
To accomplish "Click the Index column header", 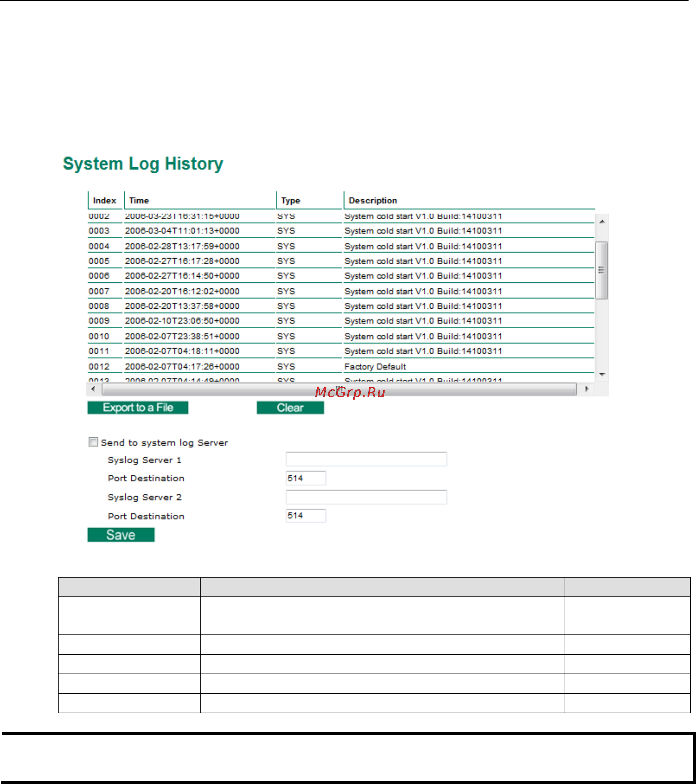I will [104, 200].
